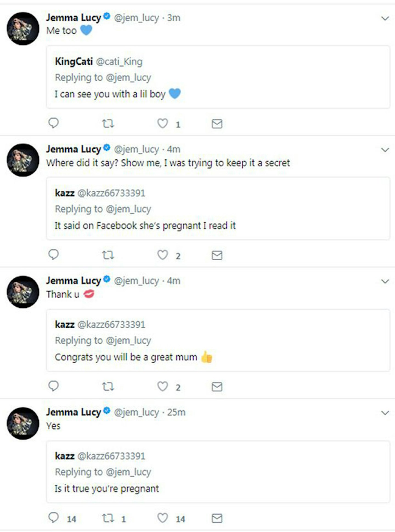Viewport: 395px width, 532px height.
Task: Open Jemma Lucy avatar on first tweet
Action: click(x=23, y=29)
